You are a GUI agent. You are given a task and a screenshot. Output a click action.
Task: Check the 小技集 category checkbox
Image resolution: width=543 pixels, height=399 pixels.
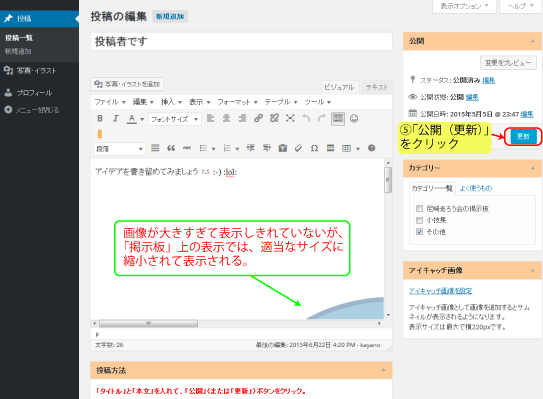tap(419, 220)
